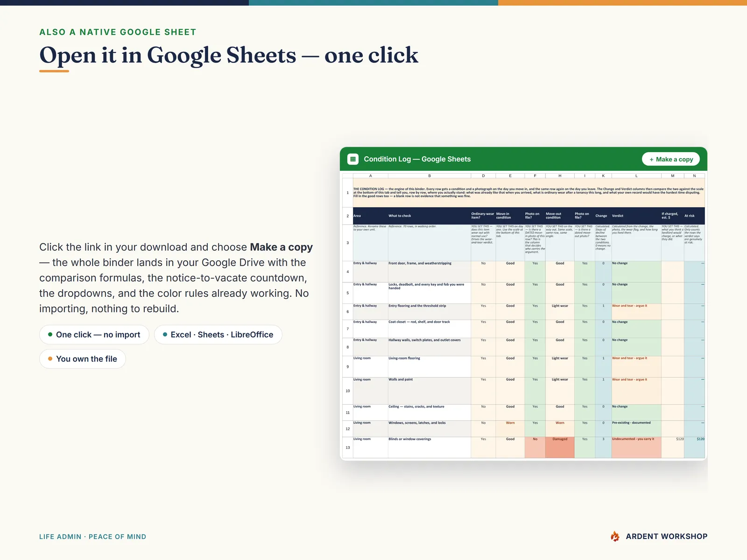
Task: Click the 'Change' header cell
Action: point(603,216)
